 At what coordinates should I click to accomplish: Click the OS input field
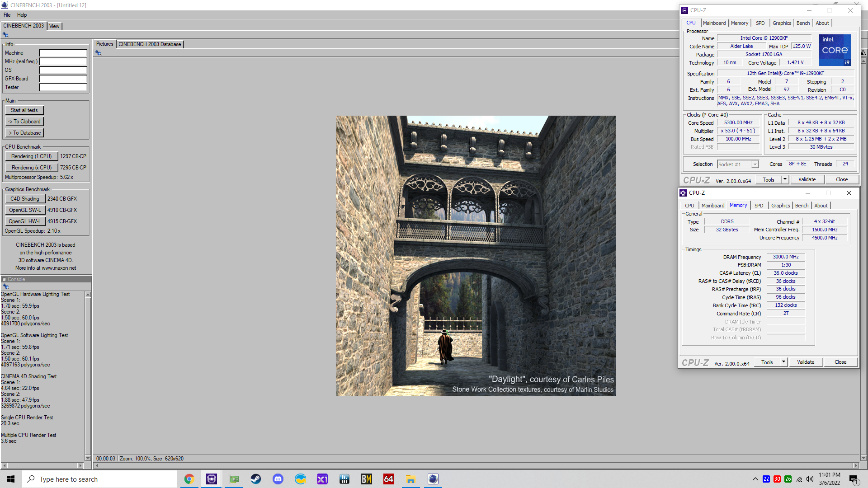pyautogui.click(x=63, y=70)
